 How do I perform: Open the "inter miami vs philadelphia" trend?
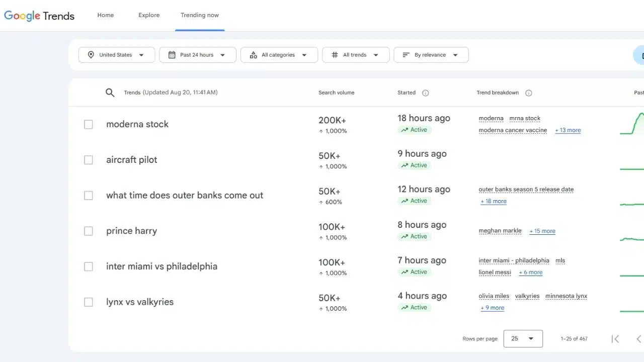(x=162, y=266)
